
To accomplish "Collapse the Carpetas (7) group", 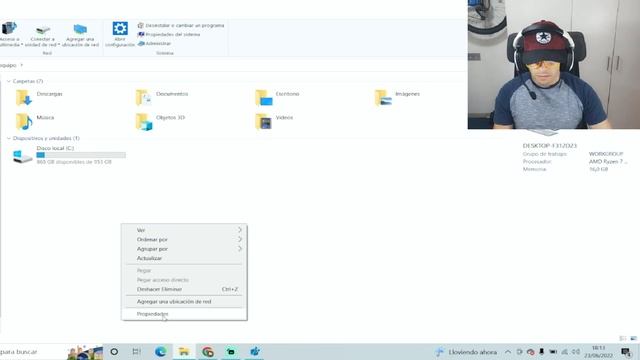I will point(9,81).
